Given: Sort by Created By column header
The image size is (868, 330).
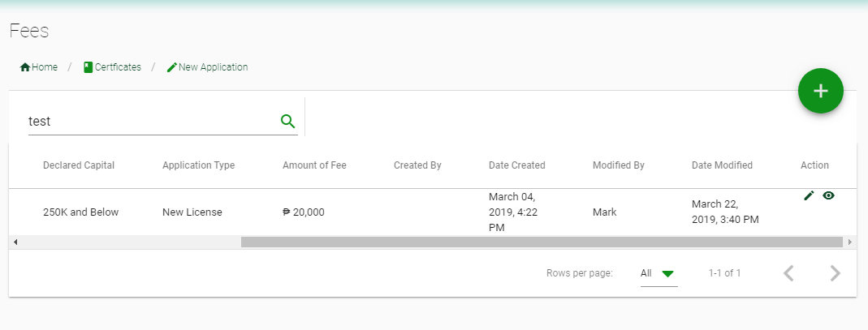Looking at the screenshot, I should pos(417,165).
